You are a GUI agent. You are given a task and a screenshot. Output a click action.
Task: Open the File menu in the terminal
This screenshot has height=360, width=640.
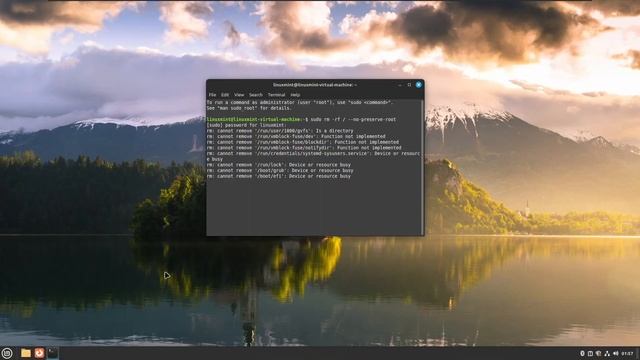(212, 95)
